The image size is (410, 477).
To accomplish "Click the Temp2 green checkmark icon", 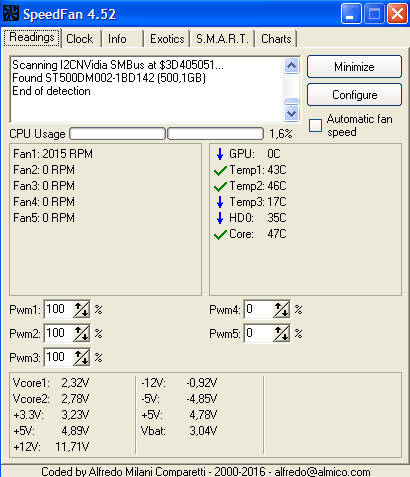I will coord(220,186).
